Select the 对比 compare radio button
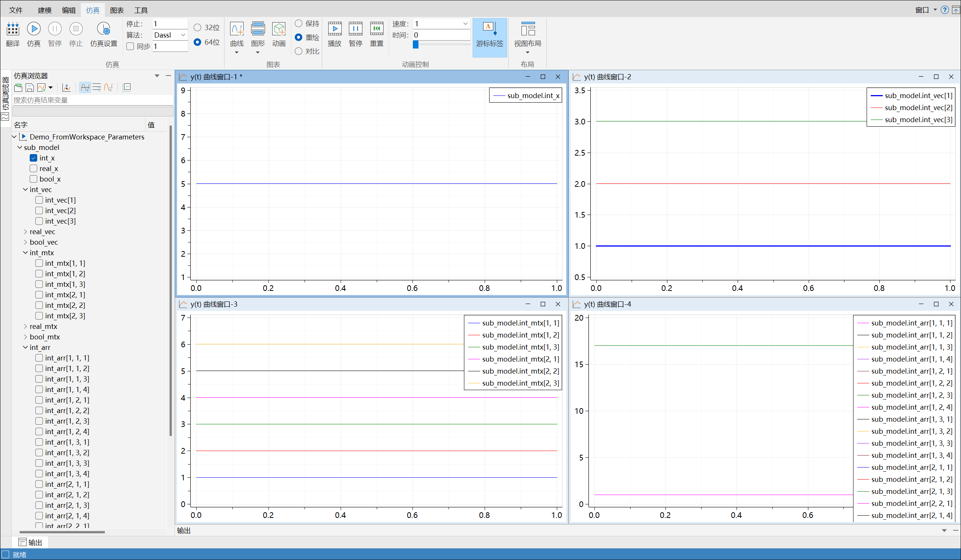The image size is (961, 560). (x=299, y=51)
